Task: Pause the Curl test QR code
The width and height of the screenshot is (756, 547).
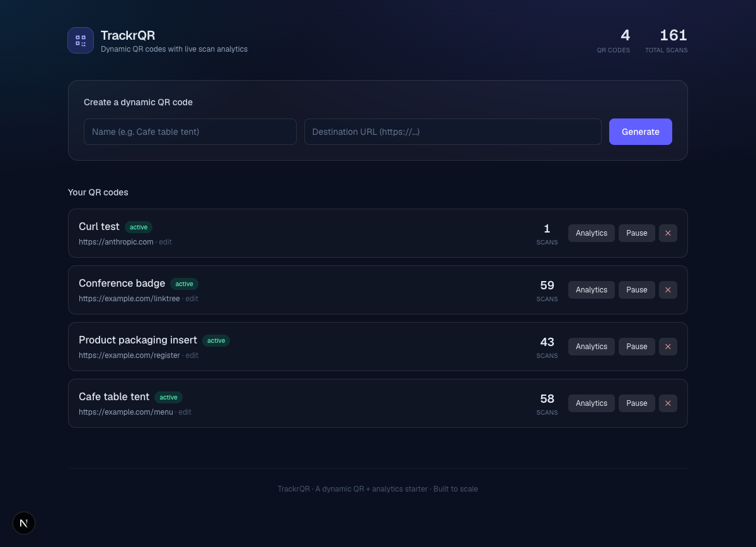Action: [637, 233]
